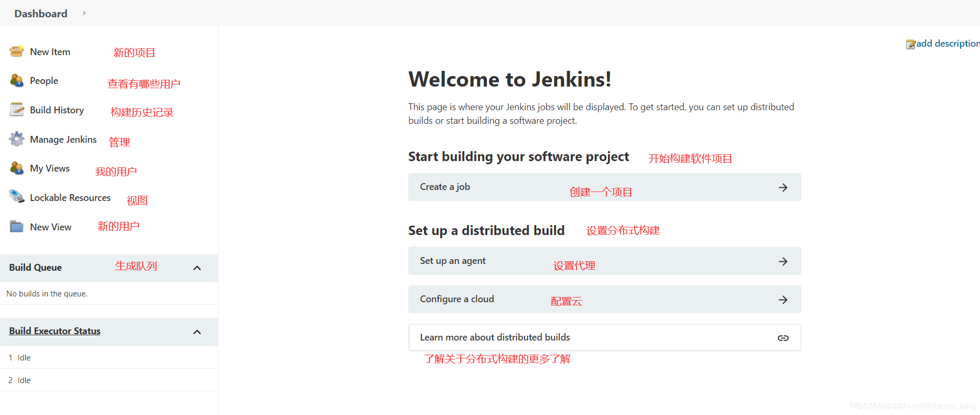Click the Dashboard breadcrumb
This screenshot has height=415, width=980.
(41, 14)
